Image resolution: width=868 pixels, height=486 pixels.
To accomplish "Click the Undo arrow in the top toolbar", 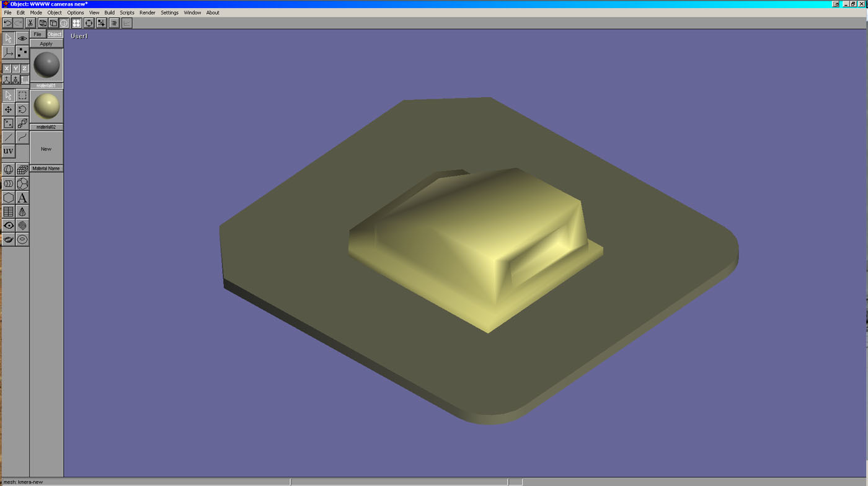I will [7, 23].
